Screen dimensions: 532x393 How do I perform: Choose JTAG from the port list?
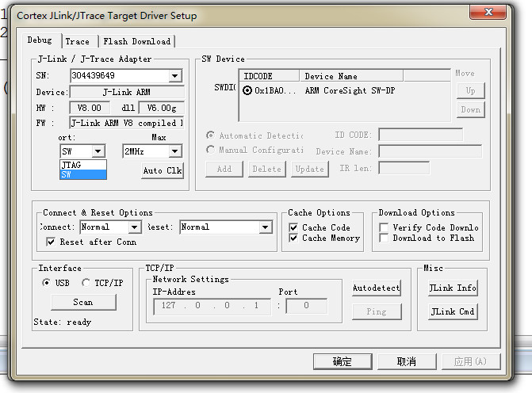click(83, 165)
